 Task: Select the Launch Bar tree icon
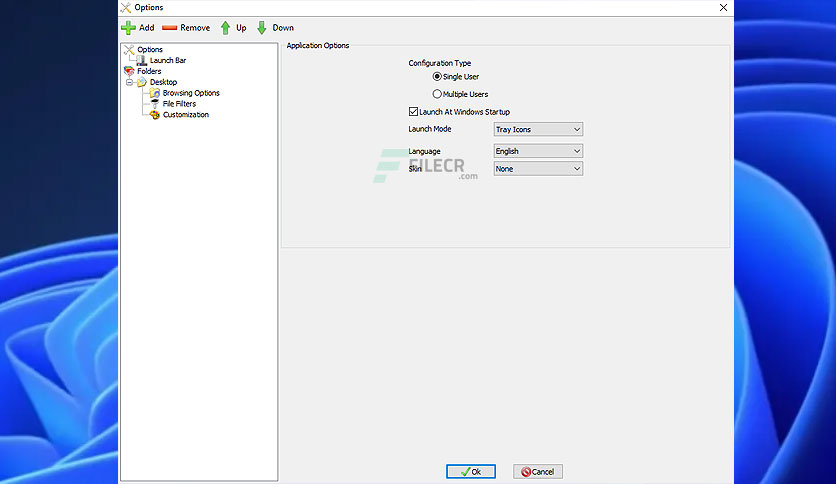[x=142, y=61]
